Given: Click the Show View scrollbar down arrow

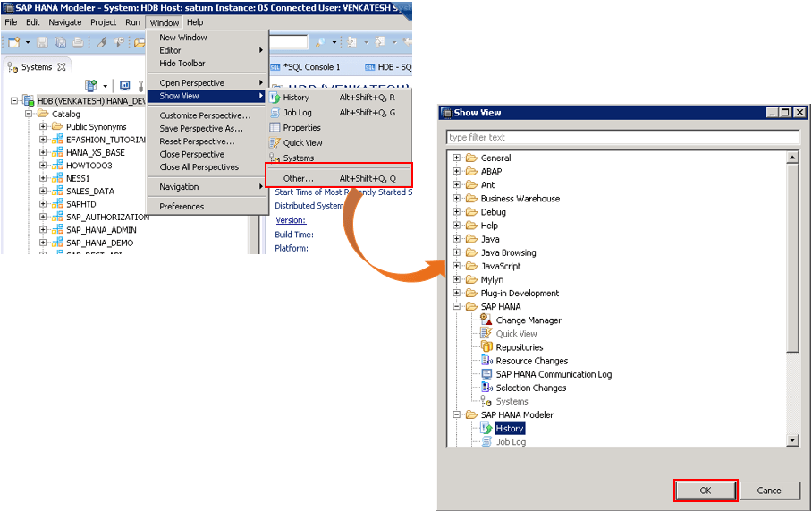Looking at the screenshot, I should click(792, 440).
